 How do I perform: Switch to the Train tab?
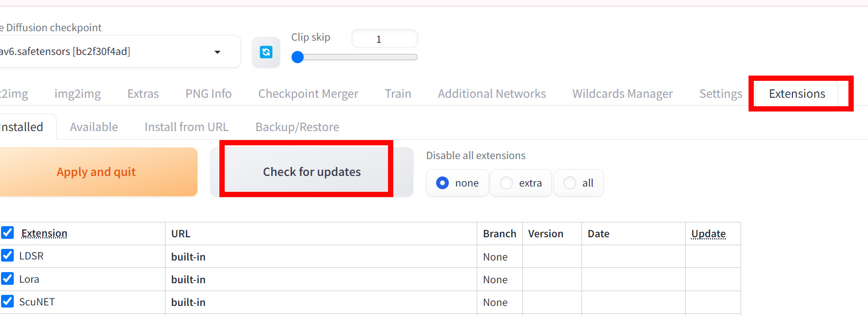point(398,94)
